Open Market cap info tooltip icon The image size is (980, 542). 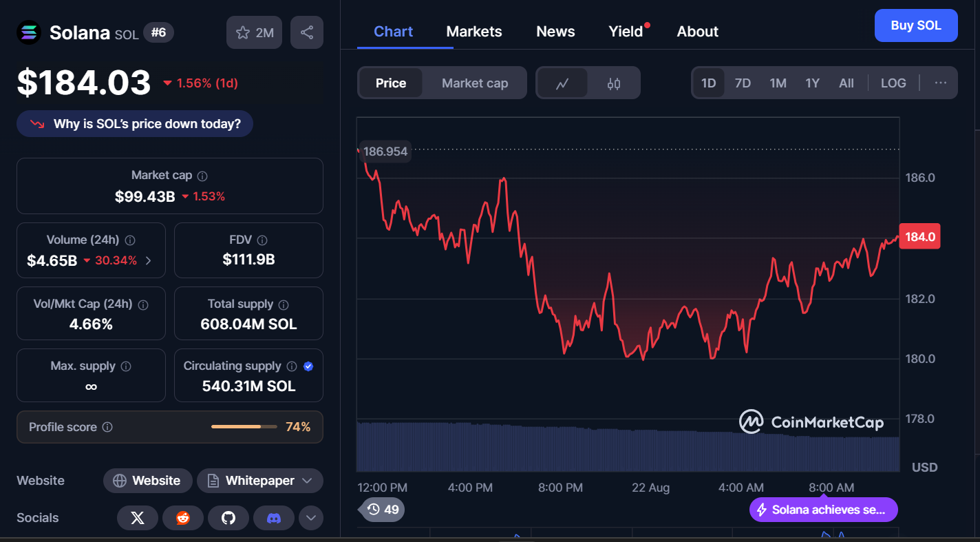click(x=202, y=176)
